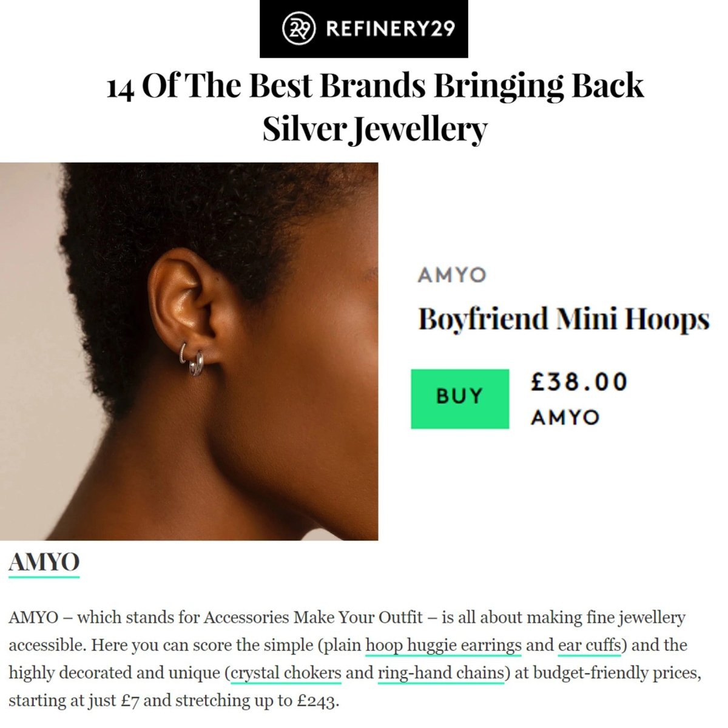This screenshot has height=728, width=728.
Task: Click the underlined AMYO section heading
Action: tap(42, 563)
